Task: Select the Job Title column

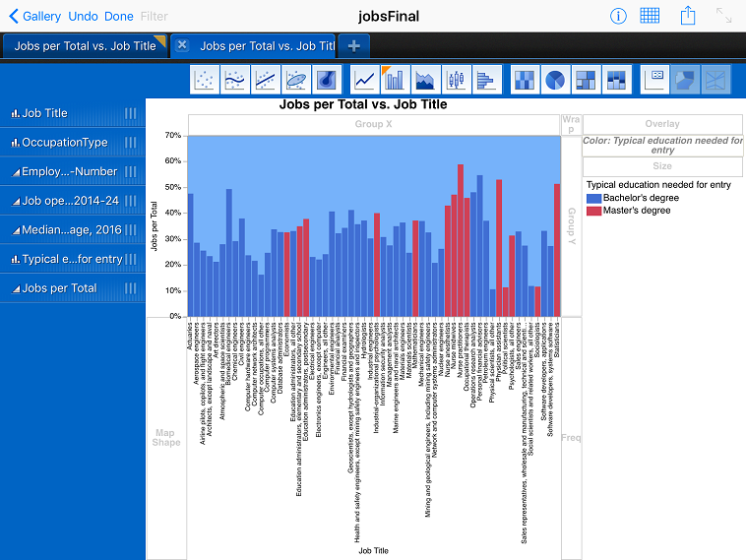Action: pos(72,113)
